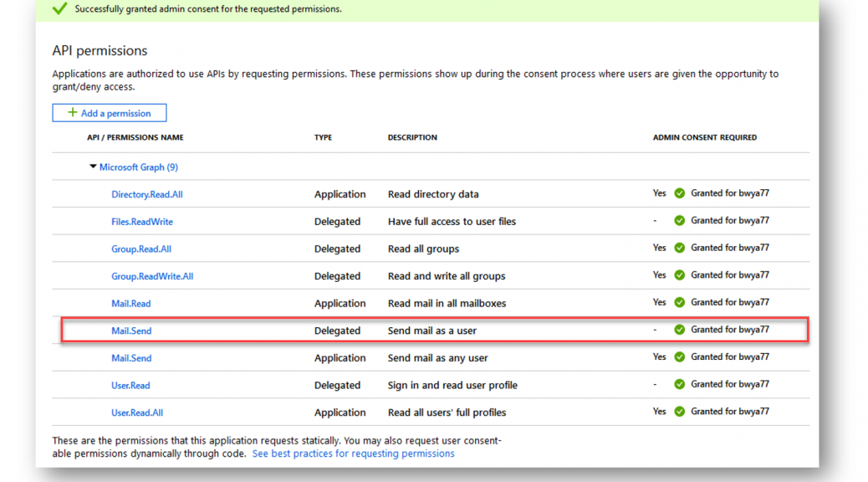This screenshot has width=868, height=482.
Task: Click the 'Yes' consent value for Group.Read.All
Action: pos(659,248)
